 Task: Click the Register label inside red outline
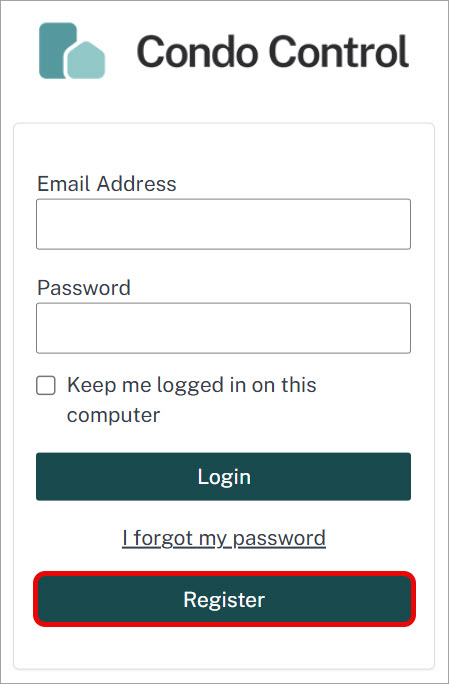coord(224,600)
